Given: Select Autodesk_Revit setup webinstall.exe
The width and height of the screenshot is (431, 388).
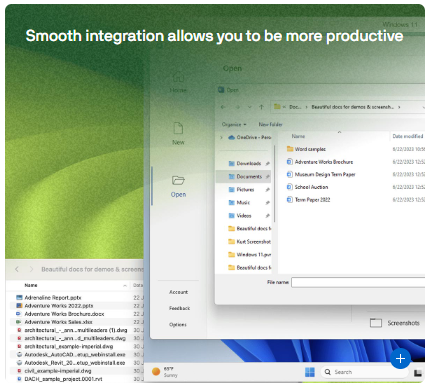Looking at the screenshot, I should (71, 363).
